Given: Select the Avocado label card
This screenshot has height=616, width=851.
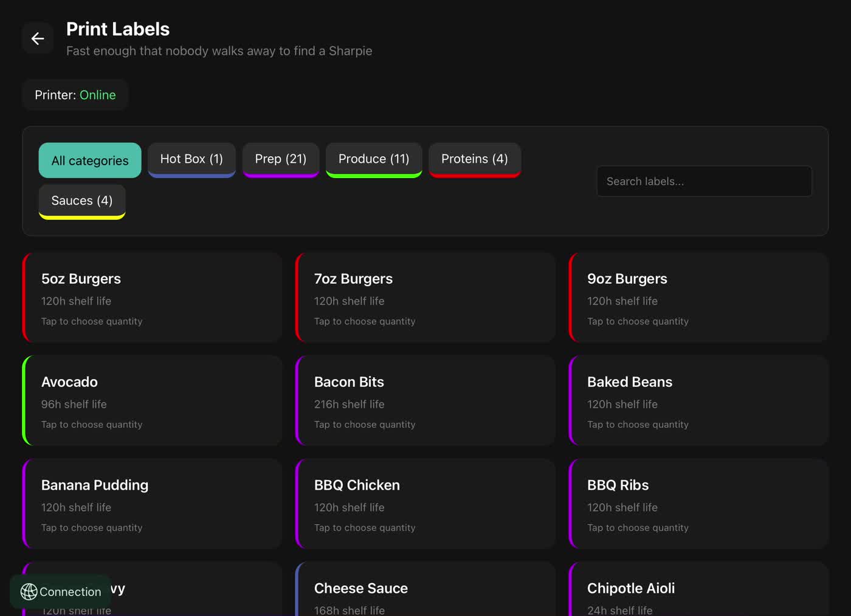Looking at the screenshot, I should [152, 401].
